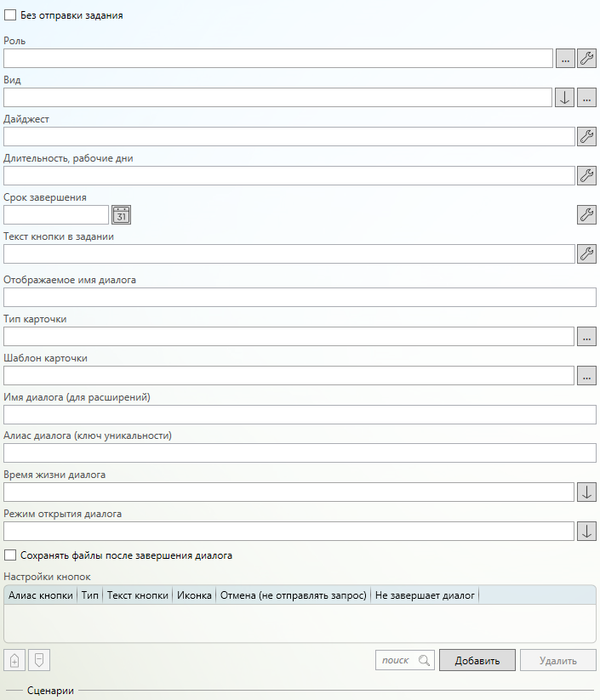
Task: Enable the Без отправки задания checkbox
Action: click(10, 15)
